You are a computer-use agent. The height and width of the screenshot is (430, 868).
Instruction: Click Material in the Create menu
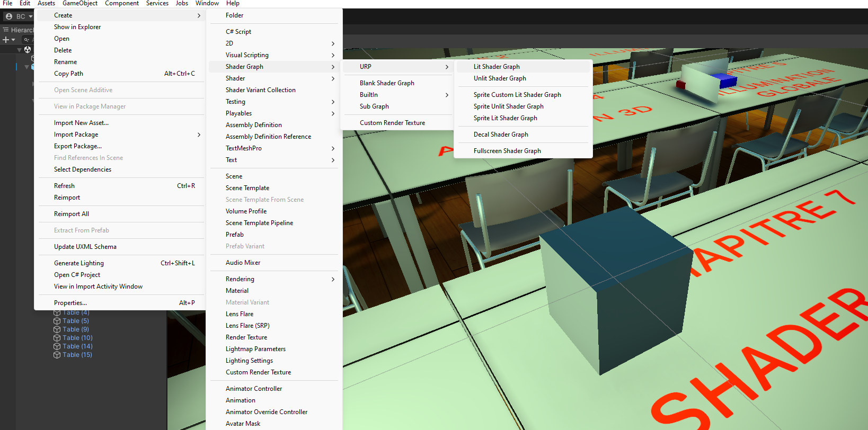(x=237, y=291)
